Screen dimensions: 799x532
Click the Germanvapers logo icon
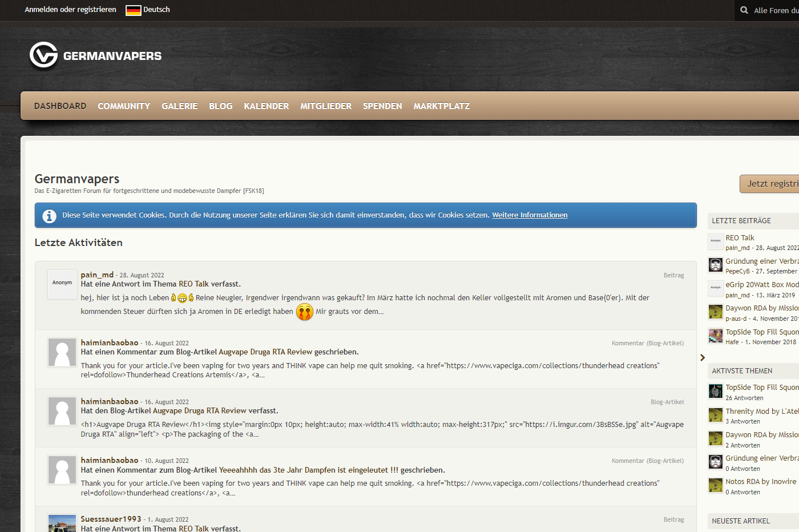coord(43,55)
